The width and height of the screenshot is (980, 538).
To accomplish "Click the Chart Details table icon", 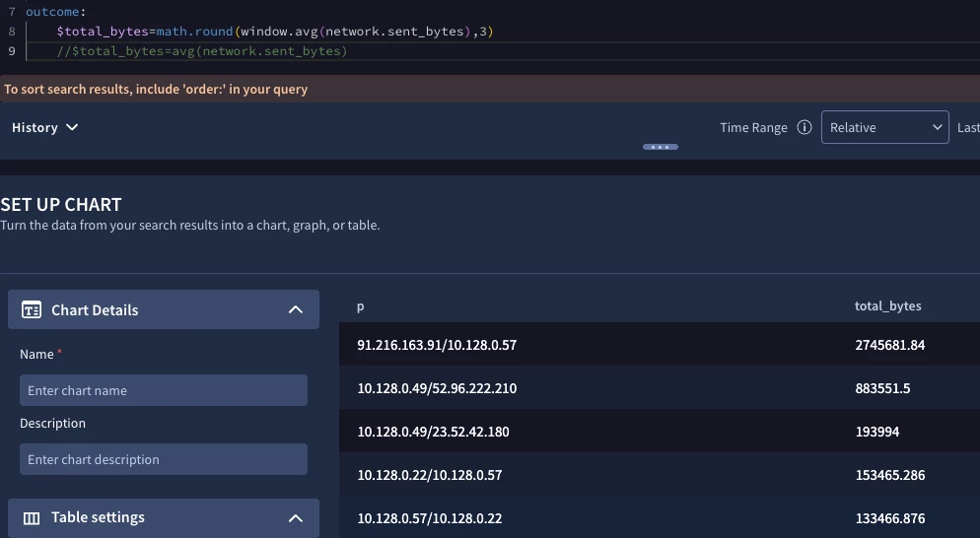I will (32, 310).
